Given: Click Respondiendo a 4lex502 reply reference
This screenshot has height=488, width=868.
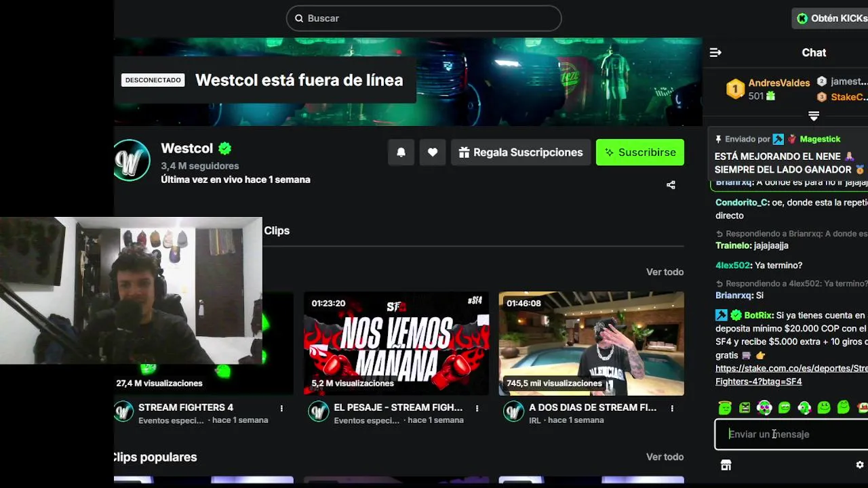Looking at the screenshot, I should 791,283.
